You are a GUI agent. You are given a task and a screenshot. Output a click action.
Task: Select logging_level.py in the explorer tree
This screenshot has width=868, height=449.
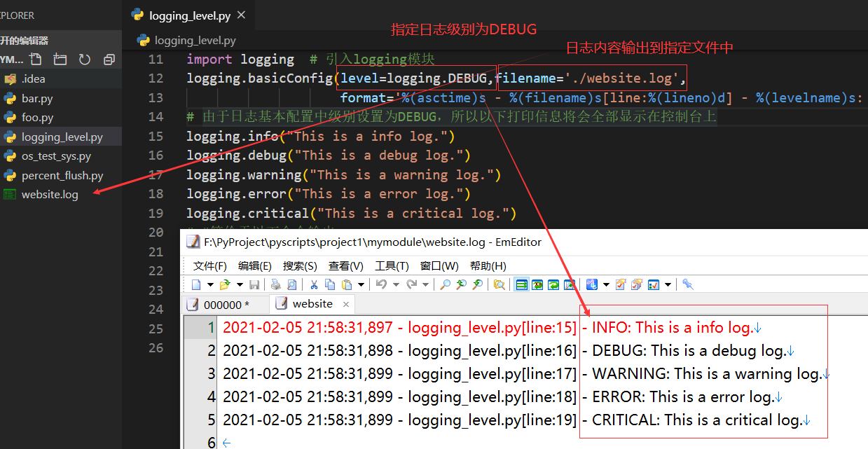click(61, 137)
